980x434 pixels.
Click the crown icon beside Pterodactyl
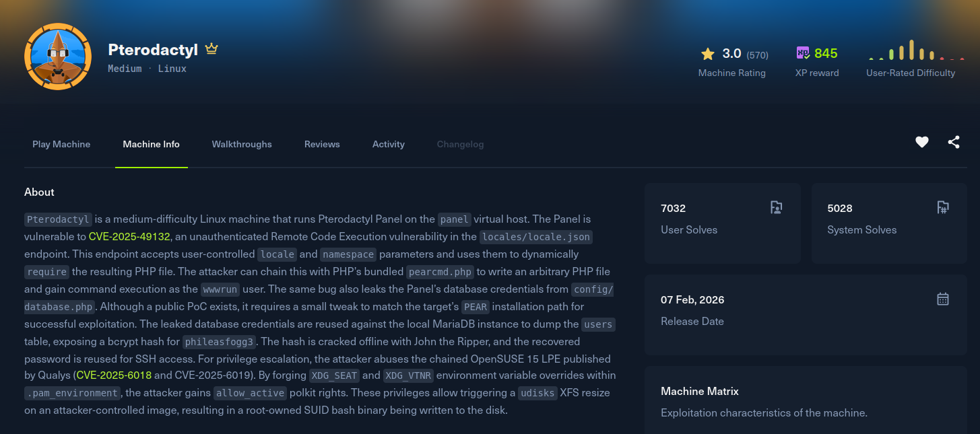[x=211, y=49]
